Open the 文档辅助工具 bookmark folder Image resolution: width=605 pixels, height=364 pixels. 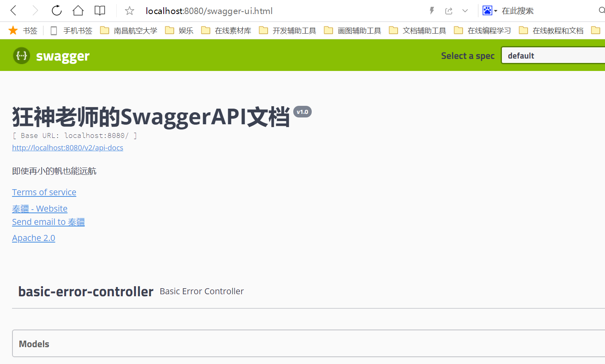tap(418, 30)
